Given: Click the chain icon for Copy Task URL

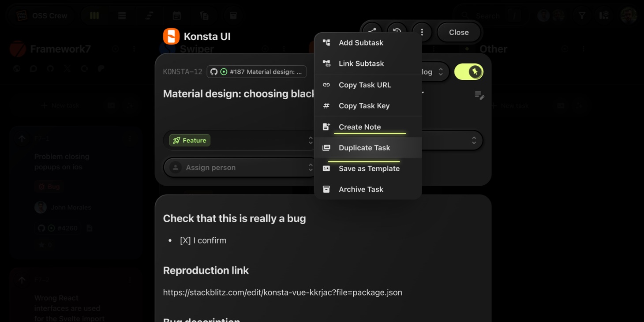Looking at the screenshot, I should [x=326, y=85].
